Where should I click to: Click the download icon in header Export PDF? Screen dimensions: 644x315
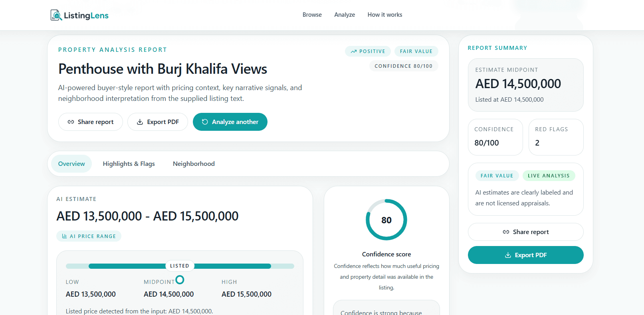pyautogui.click(x=140, y=122)
